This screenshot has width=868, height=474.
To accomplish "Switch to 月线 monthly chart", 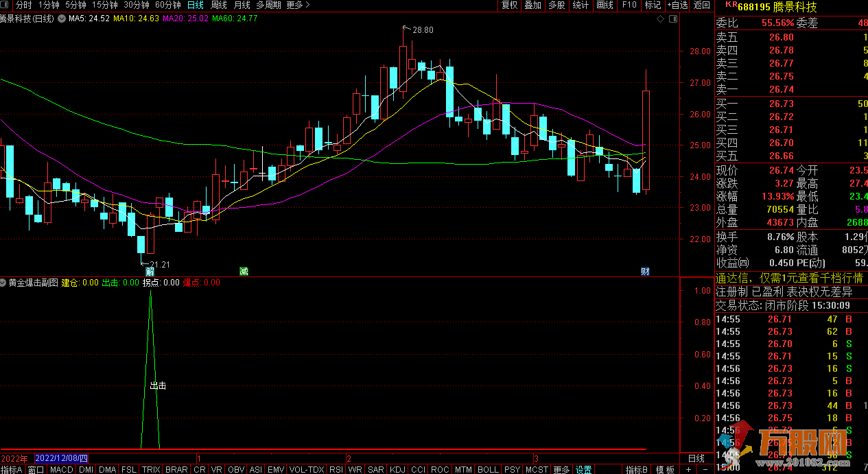I will point(242,5).
